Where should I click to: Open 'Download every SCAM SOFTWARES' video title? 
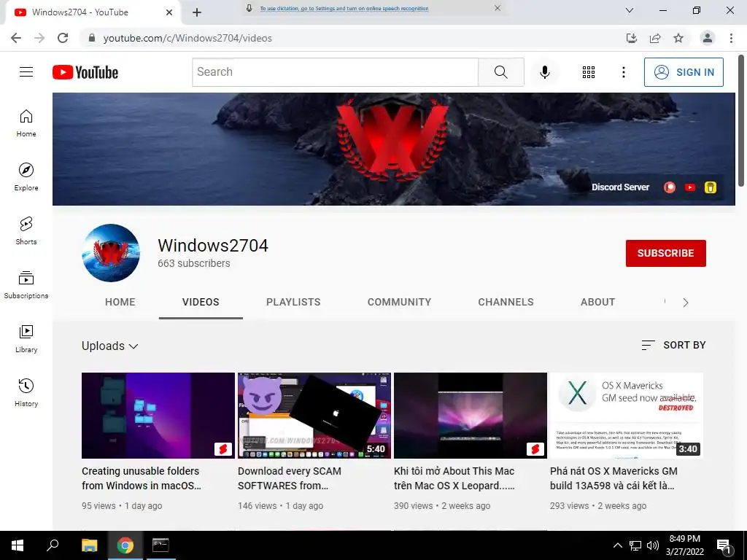point(290,478)
